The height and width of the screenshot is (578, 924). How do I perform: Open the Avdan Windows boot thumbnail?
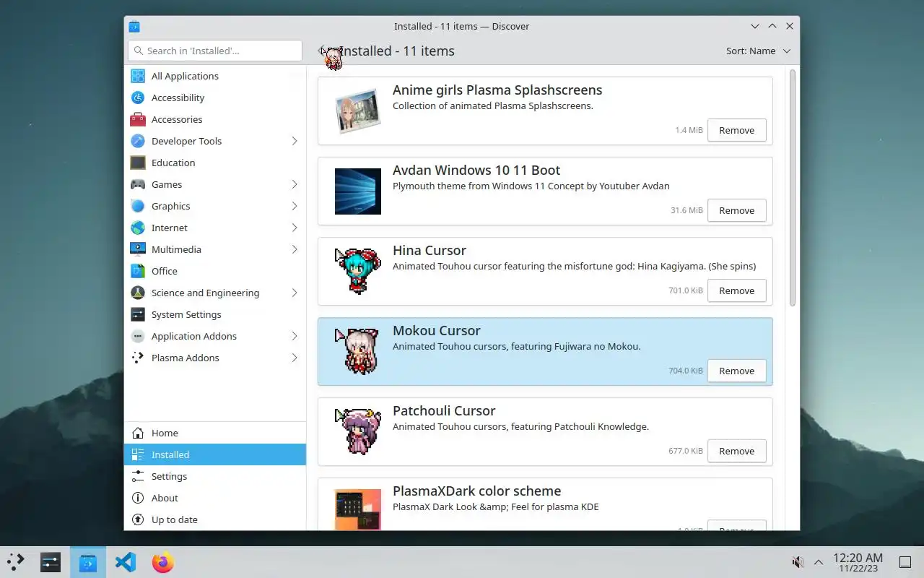click(358, 191)
